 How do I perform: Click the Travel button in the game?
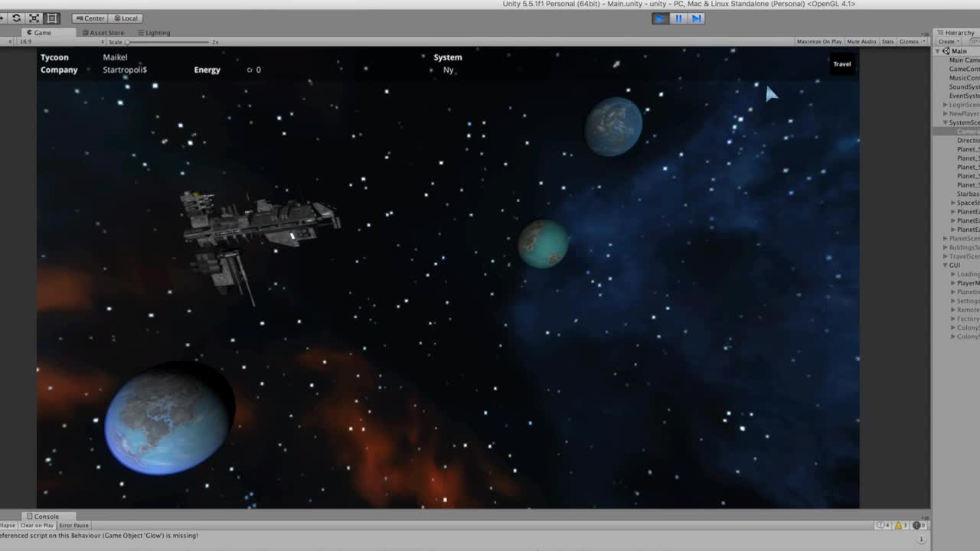click(x=841, y=64)
